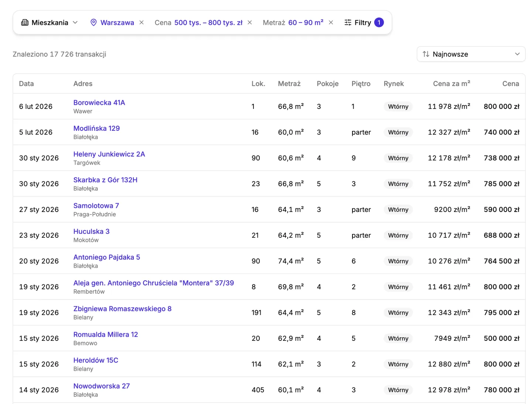
Task: Click the Lok. column header
Action: (258, 84)
